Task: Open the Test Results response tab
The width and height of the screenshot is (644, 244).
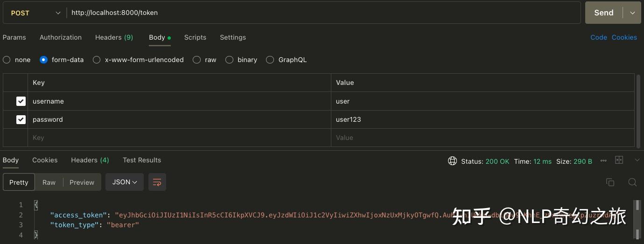Action: coord(142,160)
